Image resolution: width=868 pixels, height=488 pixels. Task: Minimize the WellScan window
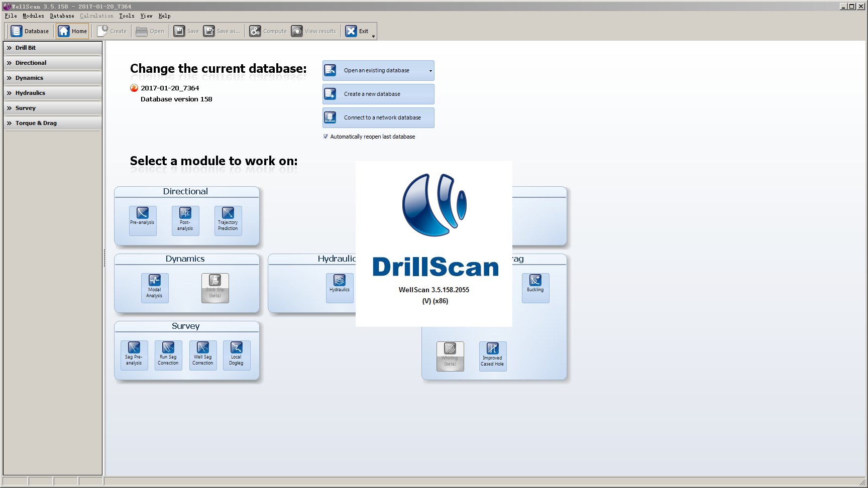pos(844,7)
